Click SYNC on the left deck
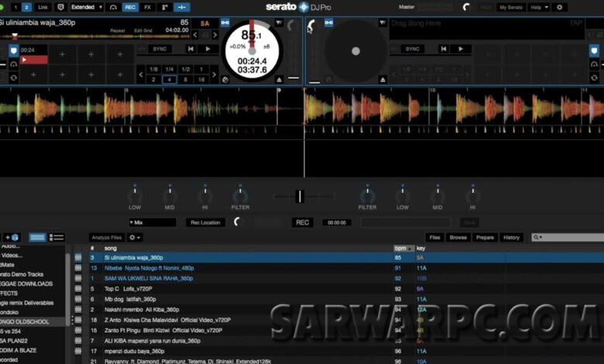 tap(160, 49)
